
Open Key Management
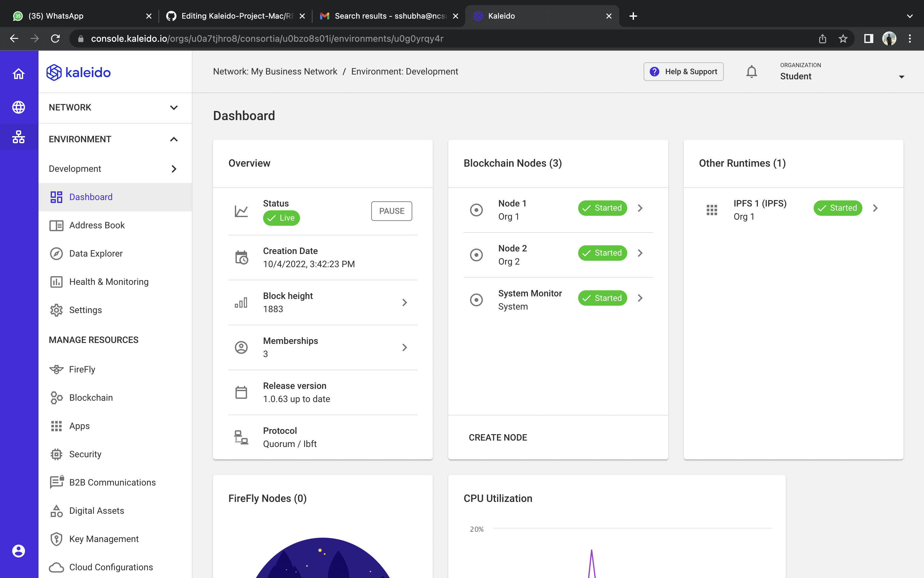pos(115,539)
